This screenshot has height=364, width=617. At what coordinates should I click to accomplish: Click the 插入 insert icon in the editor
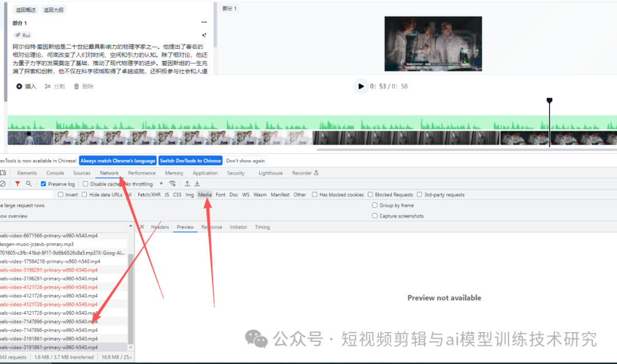[x=20, y=86]
